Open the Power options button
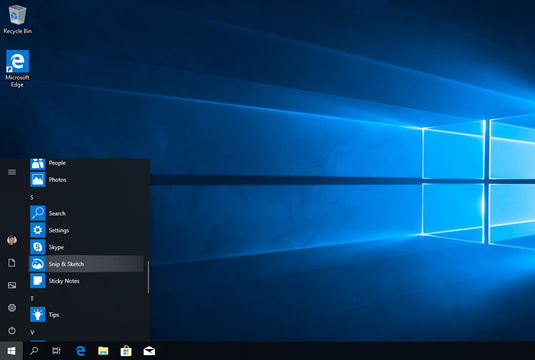Image resolution: width=535 pixels, height=360 pixels. point(12,330)
